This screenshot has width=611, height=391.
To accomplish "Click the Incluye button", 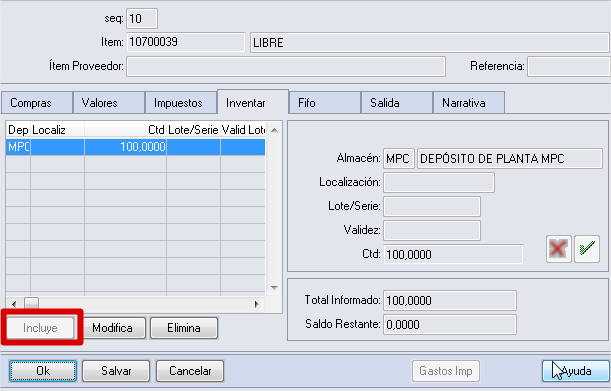I will [x=40, y=328].
